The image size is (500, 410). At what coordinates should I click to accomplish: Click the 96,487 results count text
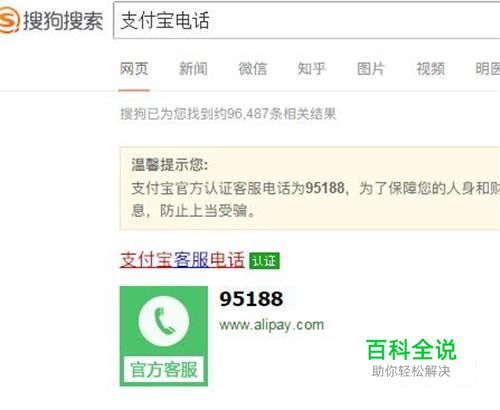[228, 114]
